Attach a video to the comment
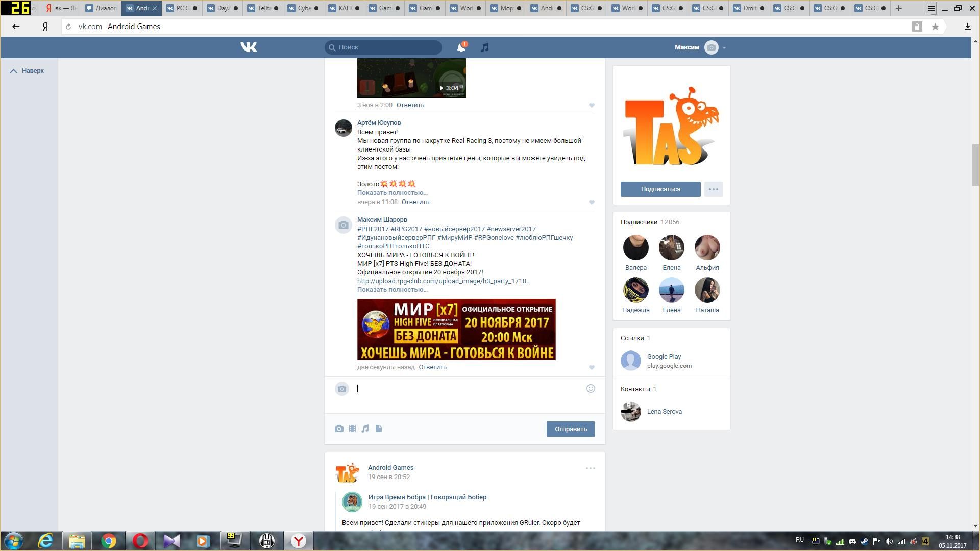 click(x=352, y=429)
